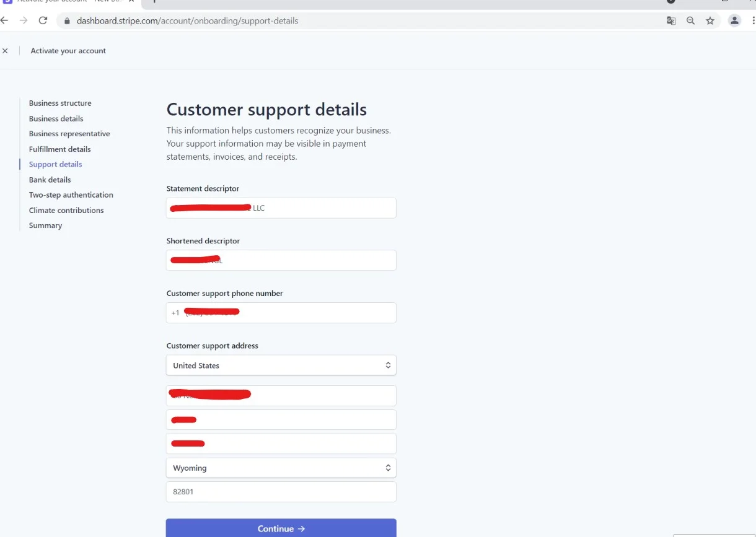Open the Bank details step
Viewport: 756px width, 537px height.
pyautogui.click(x=50, y=180)
